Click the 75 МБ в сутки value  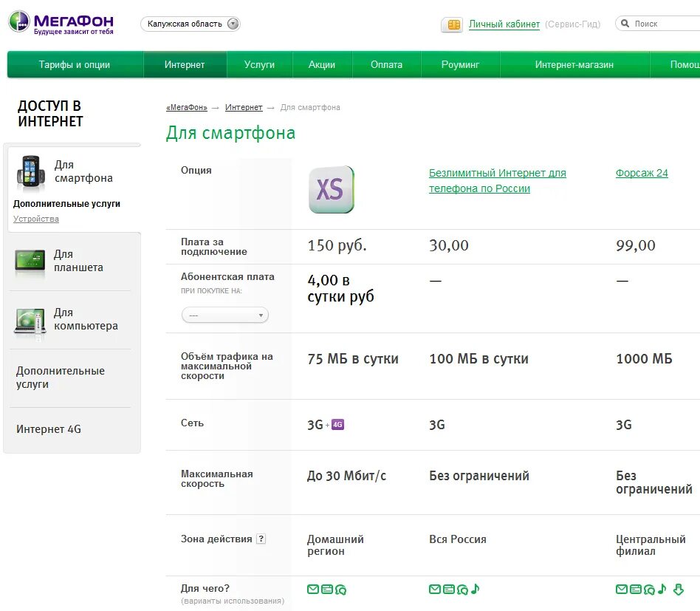[x=353, y=358]
